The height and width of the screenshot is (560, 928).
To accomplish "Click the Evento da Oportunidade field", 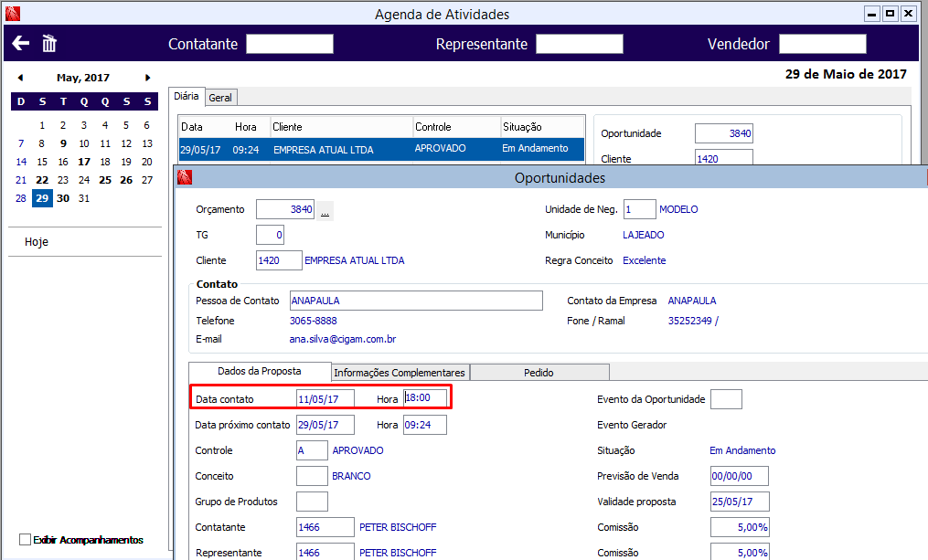I will pyautogui.click(x=726, y=399).
